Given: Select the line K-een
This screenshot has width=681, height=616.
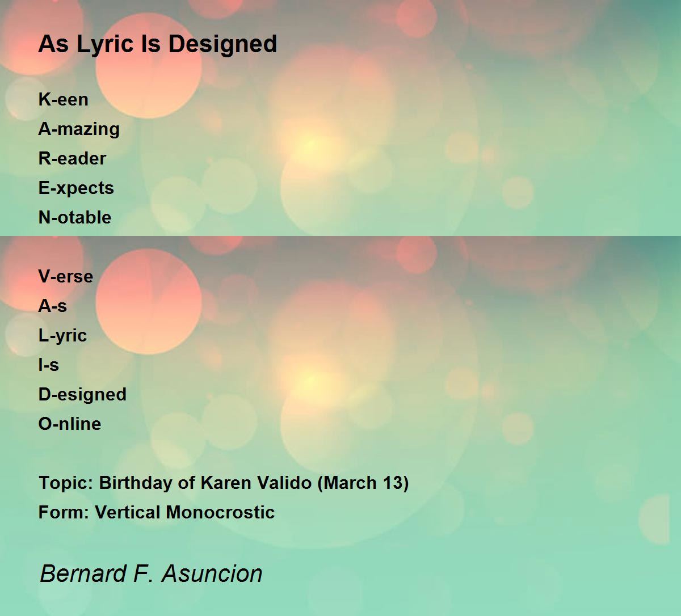Looking at the screenshot, I should [x=64, y=99].
